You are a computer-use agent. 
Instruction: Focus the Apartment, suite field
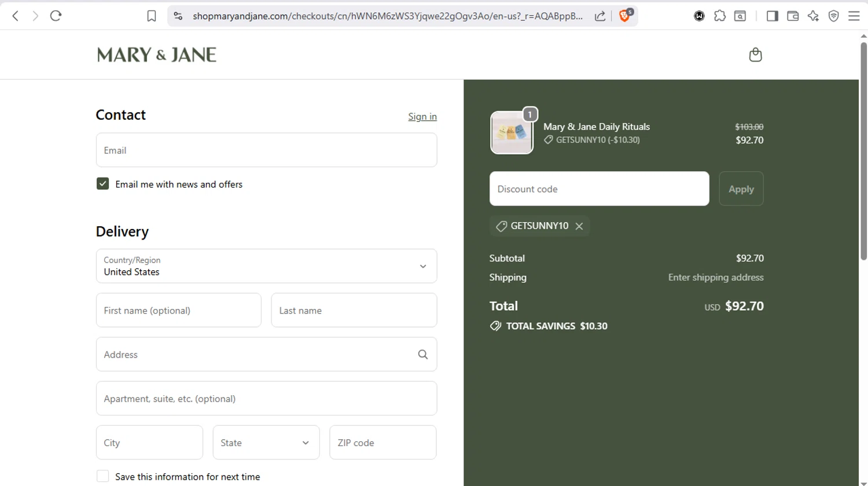click(x=266, y=398)
